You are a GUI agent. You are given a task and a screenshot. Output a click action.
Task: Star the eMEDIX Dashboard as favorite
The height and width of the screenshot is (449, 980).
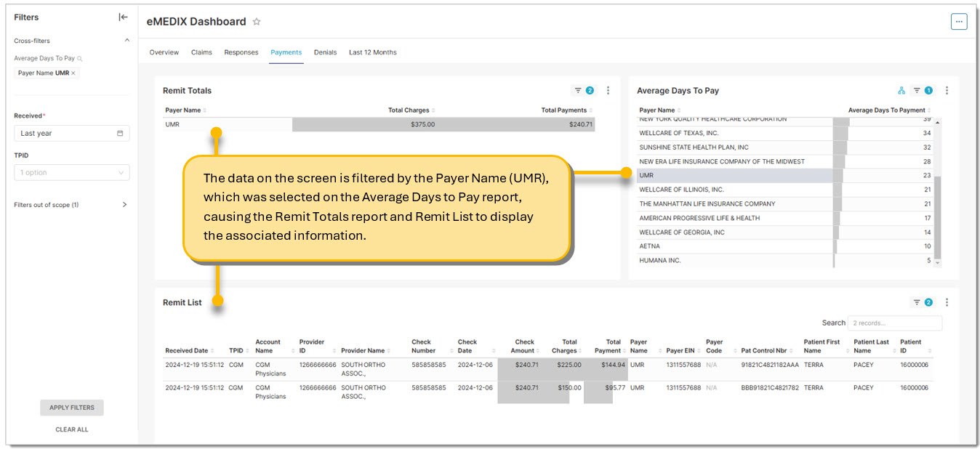pyautogui.click(x=257, y=22)
